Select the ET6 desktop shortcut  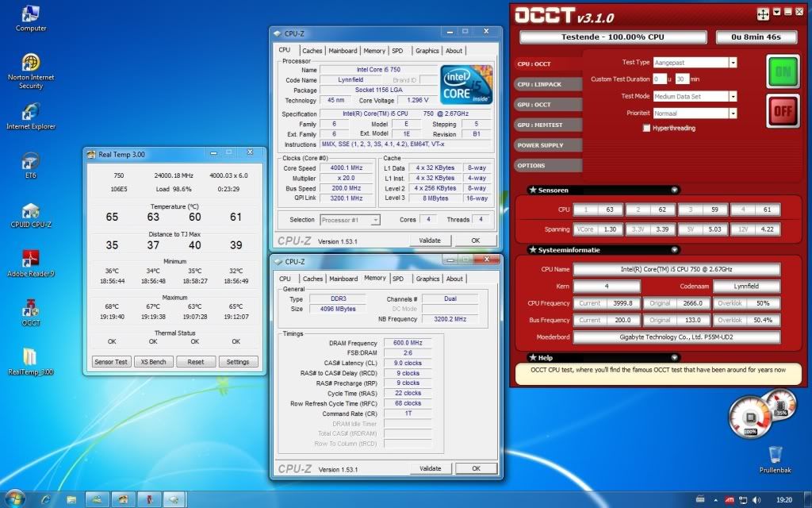[x=31, y=165]
